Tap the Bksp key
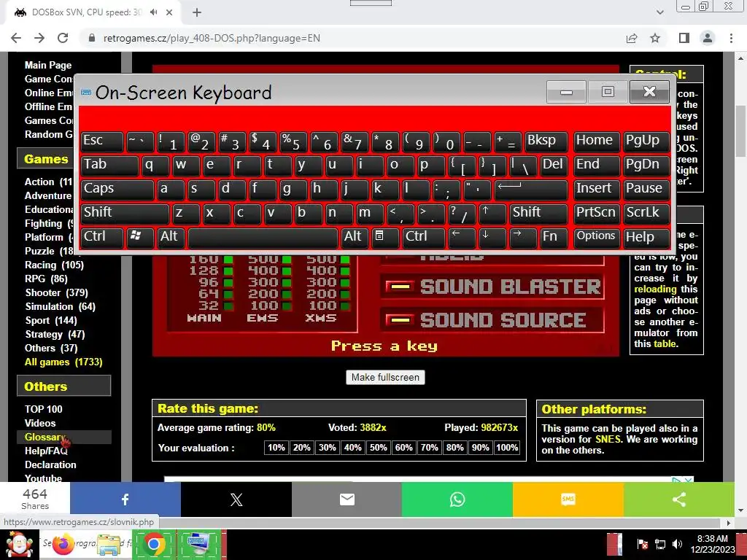 tap(546, 141)
